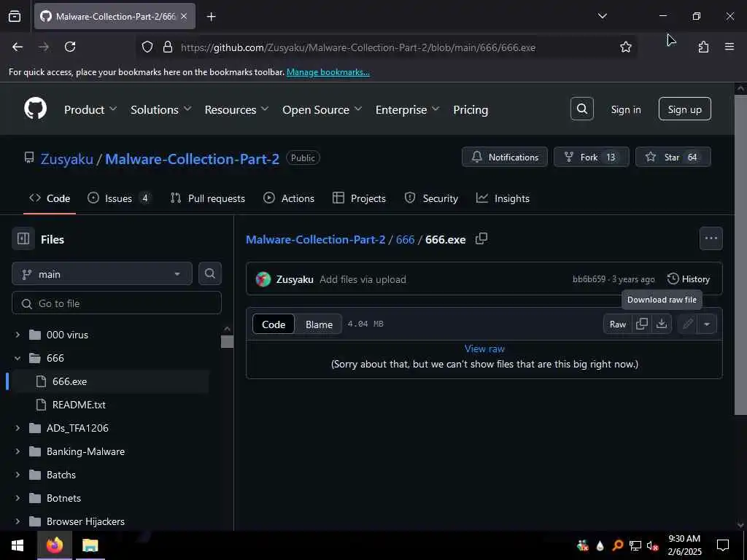The image size is (747, 560).
Task: Close the Malware-Collection browser tab
Action: click(x=184, y=17)
